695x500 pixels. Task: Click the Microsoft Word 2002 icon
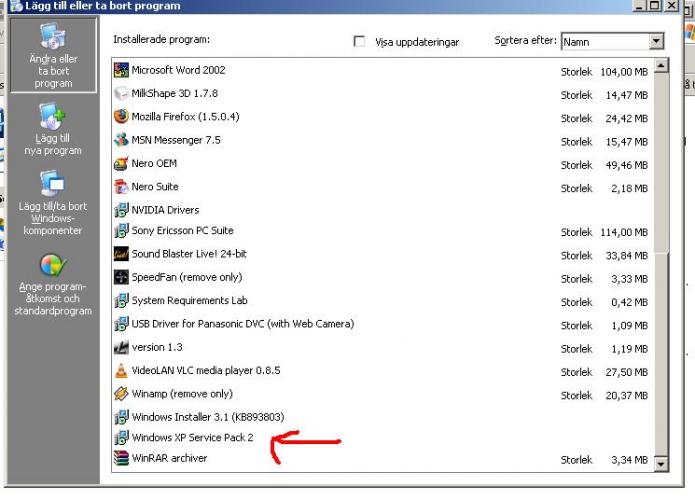[121, 70]
